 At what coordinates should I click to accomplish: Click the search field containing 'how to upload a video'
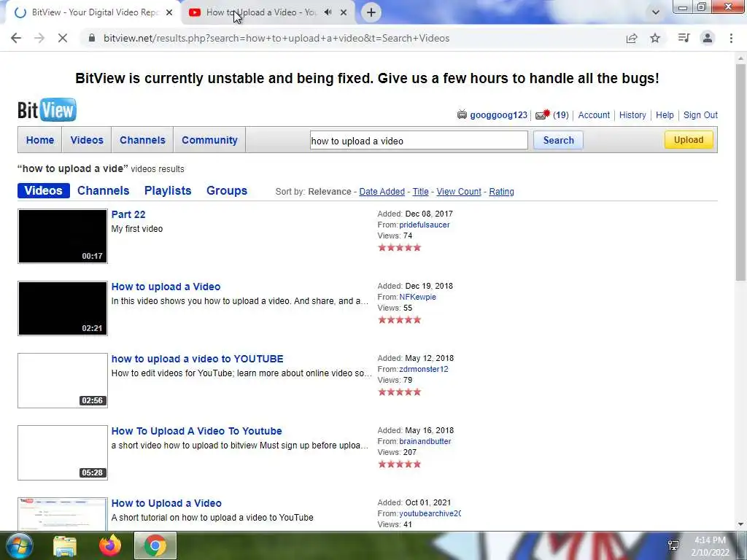pos(419,141)
